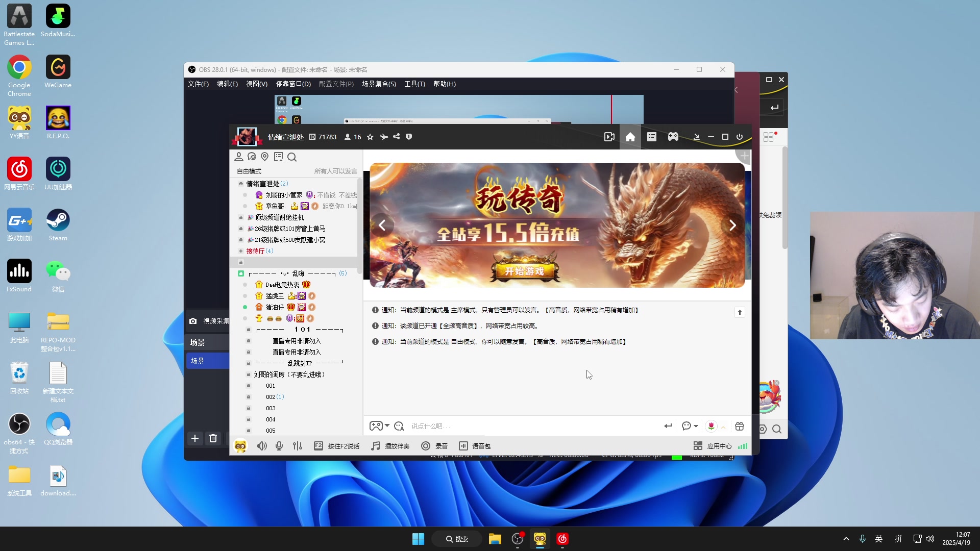Image resolution: width=980 pixels, height=551 pixels.
Task: Click the YY mini-mode arrow icon in header
Action: 696,137
